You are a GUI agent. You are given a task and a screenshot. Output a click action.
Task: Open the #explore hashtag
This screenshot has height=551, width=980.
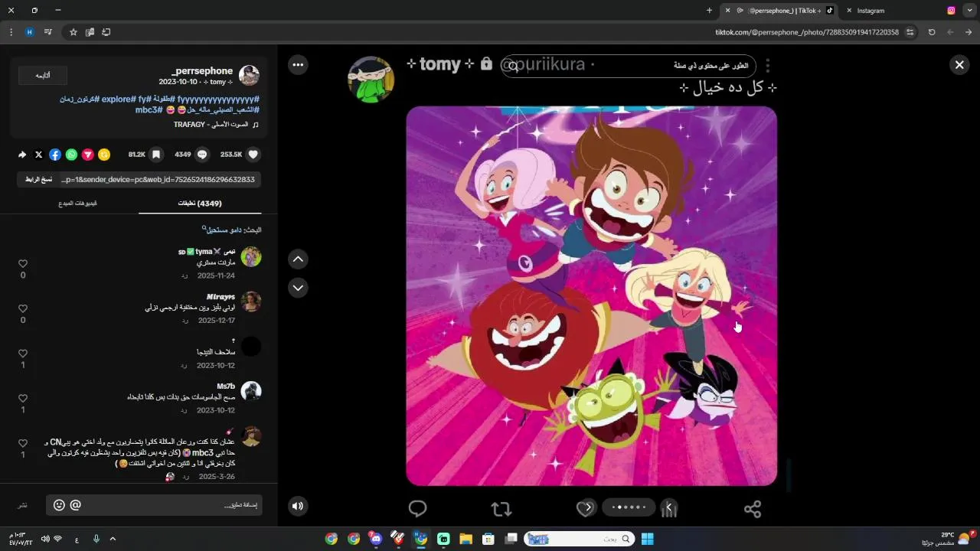click(119, 99)
